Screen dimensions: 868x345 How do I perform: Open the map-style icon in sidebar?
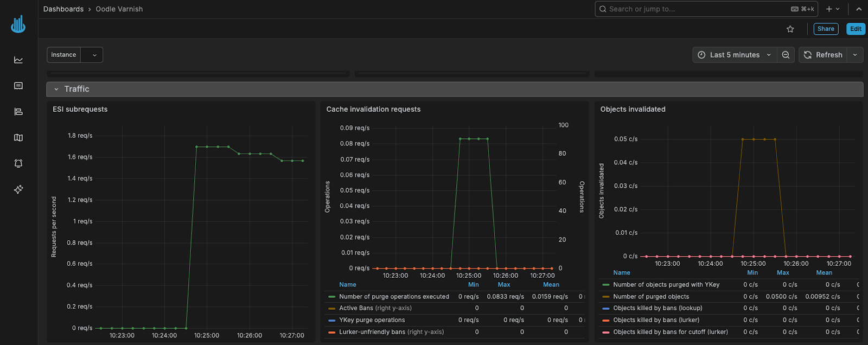(18, 138)
